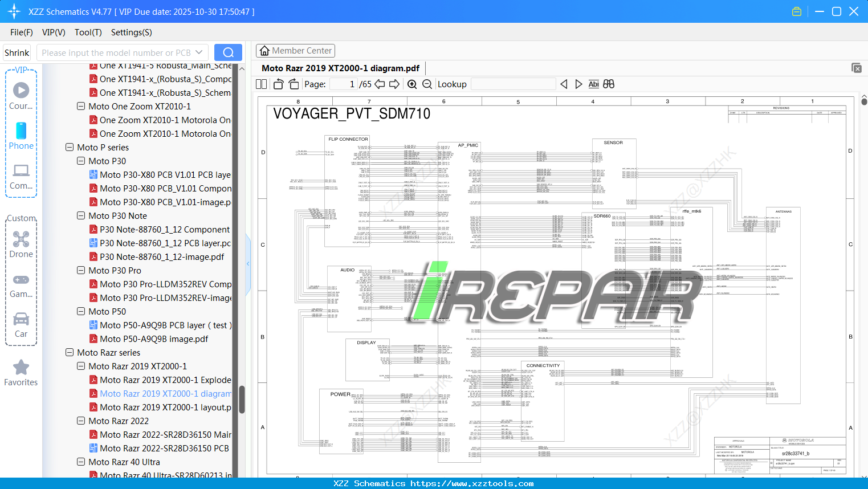Collapse the Moto Razr 2019 XT2000-1 folder
The width and height of the screenshot is (868, 489).
point(81,366)
